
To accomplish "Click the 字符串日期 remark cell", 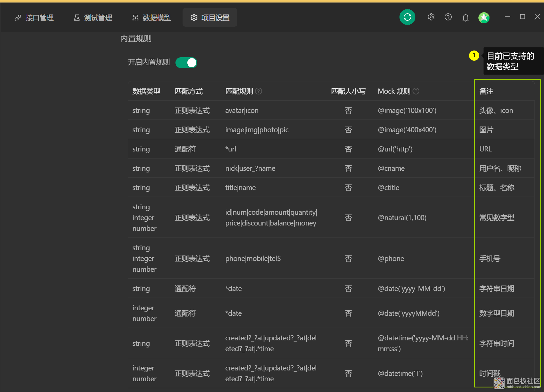I will click(497, 288).
